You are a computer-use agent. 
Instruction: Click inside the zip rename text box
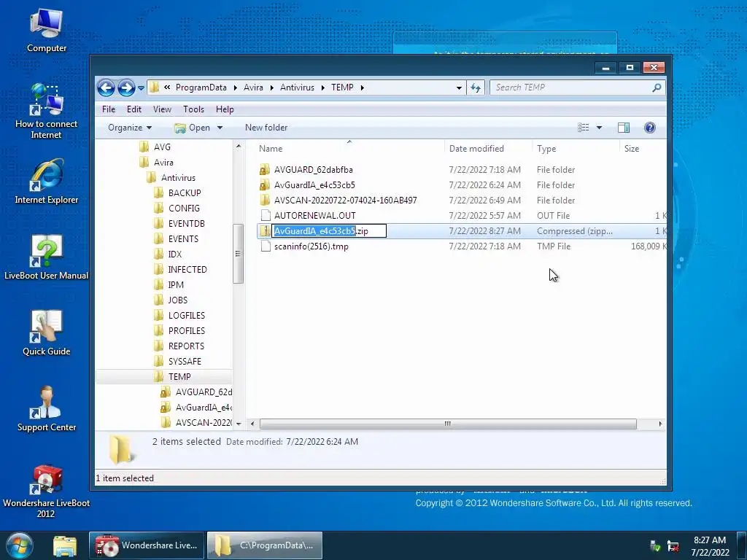click(329, 231)
